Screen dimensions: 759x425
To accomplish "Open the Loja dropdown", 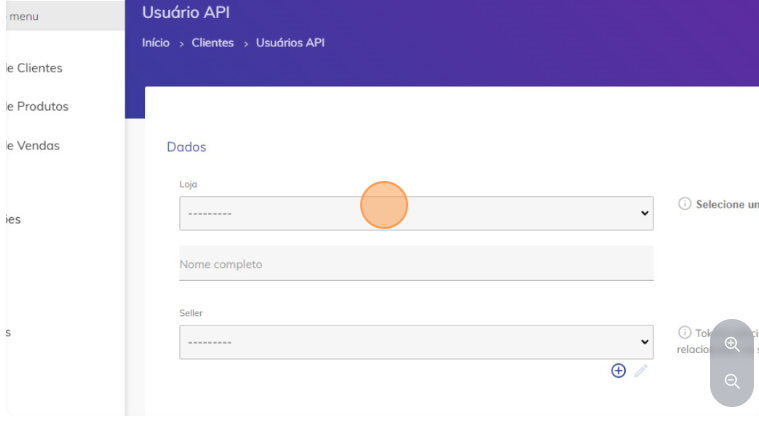I will (416, 213).
